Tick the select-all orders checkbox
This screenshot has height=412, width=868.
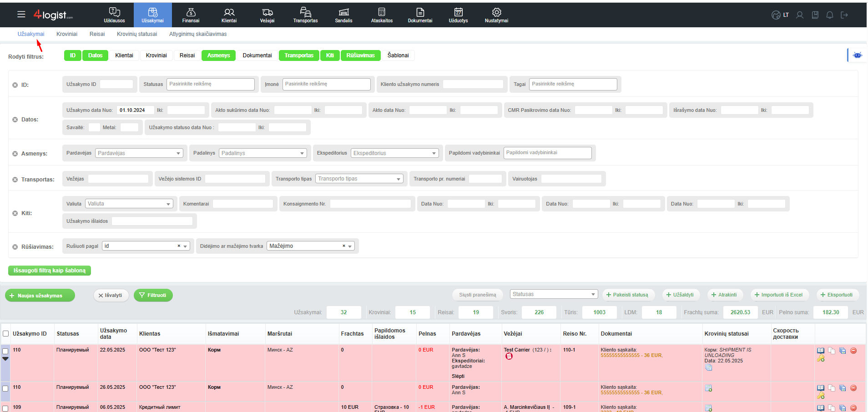(x=6, y=334)
